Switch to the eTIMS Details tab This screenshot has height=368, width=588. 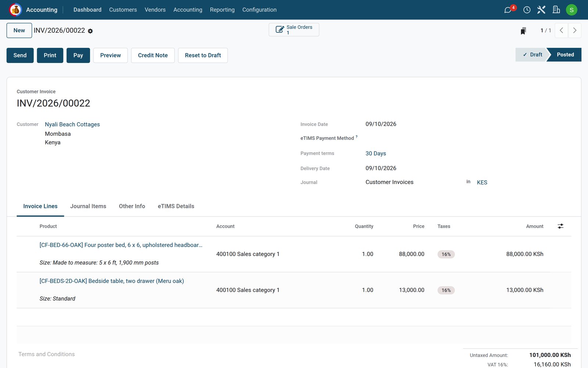pyautogui.click(x=176, y=206)
